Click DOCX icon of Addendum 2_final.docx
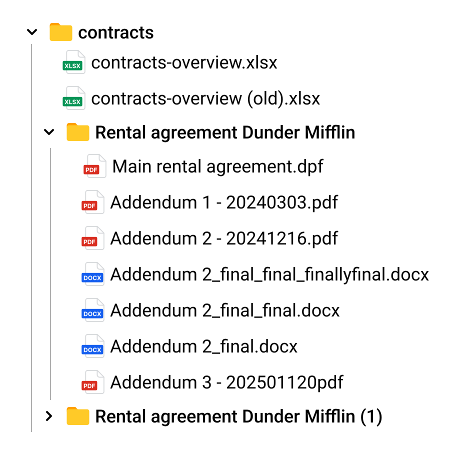The height and width of the screenshot is (452, 476). click(92, 346)
